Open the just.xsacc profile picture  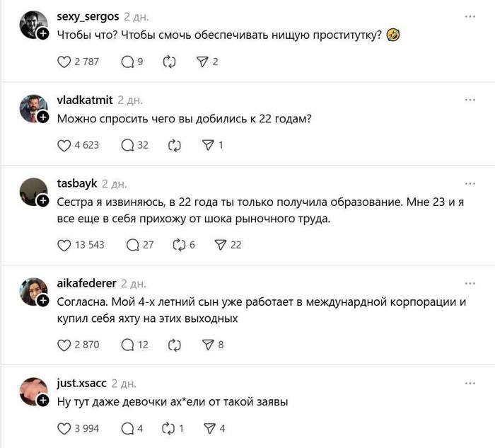(33, 391)
